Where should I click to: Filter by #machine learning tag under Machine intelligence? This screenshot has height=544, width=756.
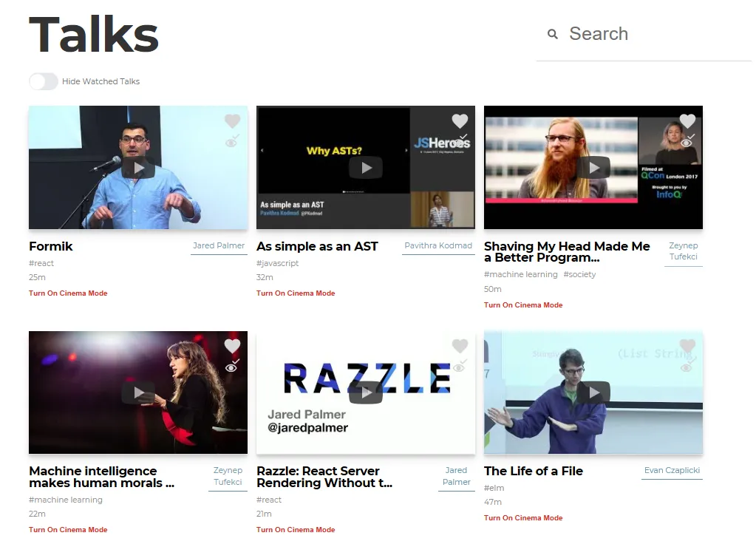(66, 500)
